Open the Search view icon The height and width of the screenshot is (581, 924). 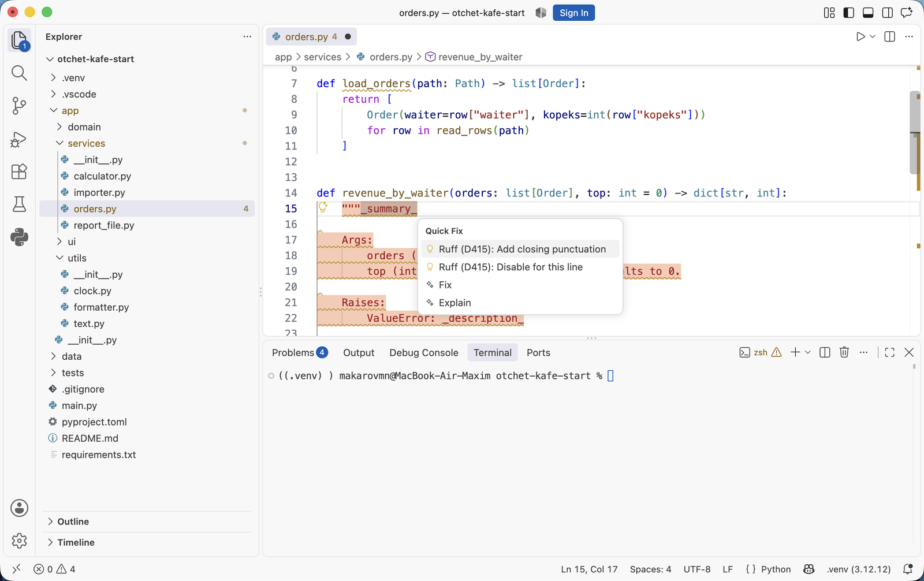(x=19, y=73)
